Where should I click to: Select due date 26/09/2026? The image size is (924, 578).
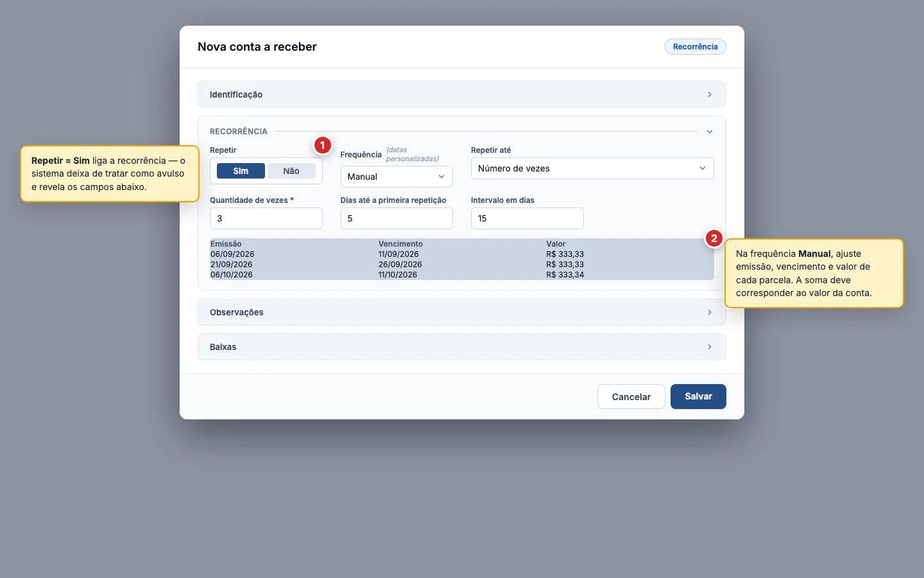tap(400, 265)
